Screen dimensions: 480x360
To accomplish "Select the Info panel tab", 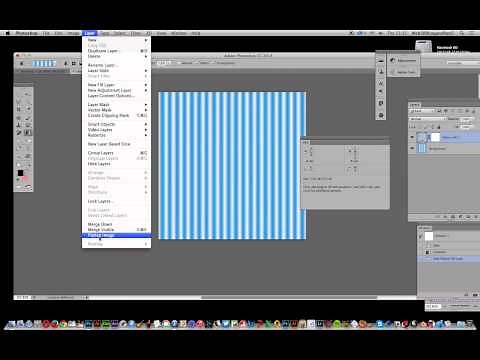I will click(305, 142).
